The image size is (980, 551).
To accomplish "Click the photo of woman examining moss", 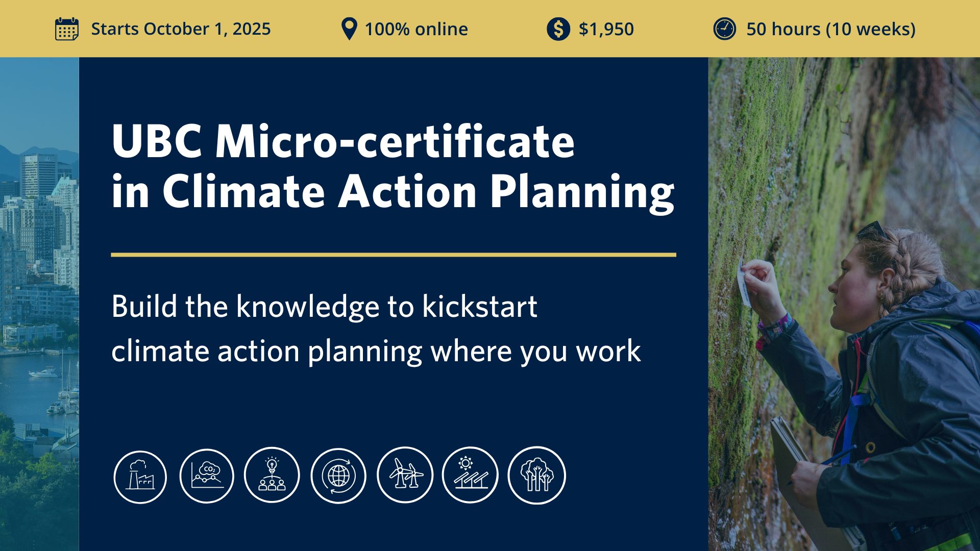I will pyautogui.click(x=844, y=304).
